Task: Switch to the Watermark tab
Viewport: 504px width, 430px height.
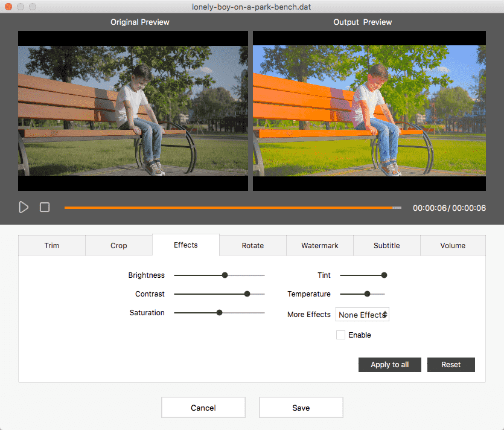Action: click(319, 245)
